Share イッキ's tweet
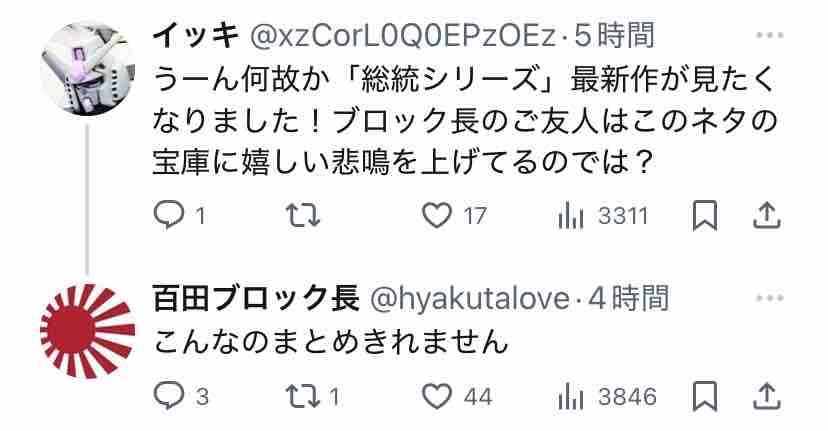The height and width of the screenshot is (431, 828). (x=766, y=216)
